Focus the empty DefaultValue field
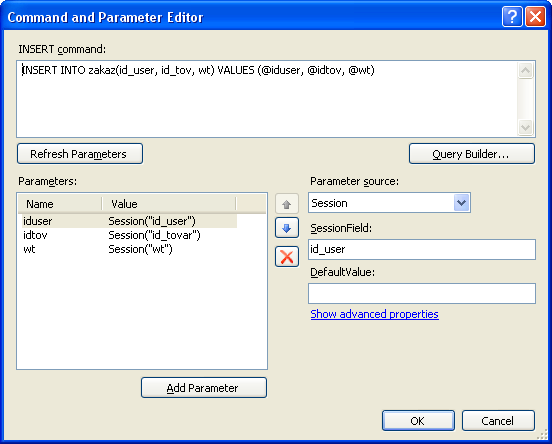 (x=422, y=293)
